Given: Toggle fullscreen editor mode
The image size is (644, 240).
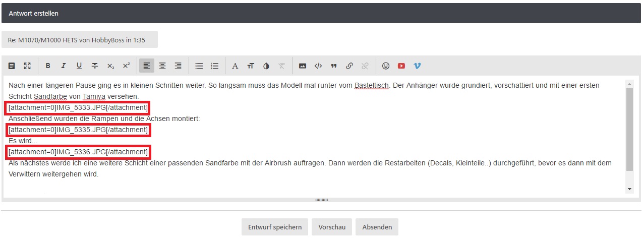Looking at the screenshot, I should click(x=27, y=66).
